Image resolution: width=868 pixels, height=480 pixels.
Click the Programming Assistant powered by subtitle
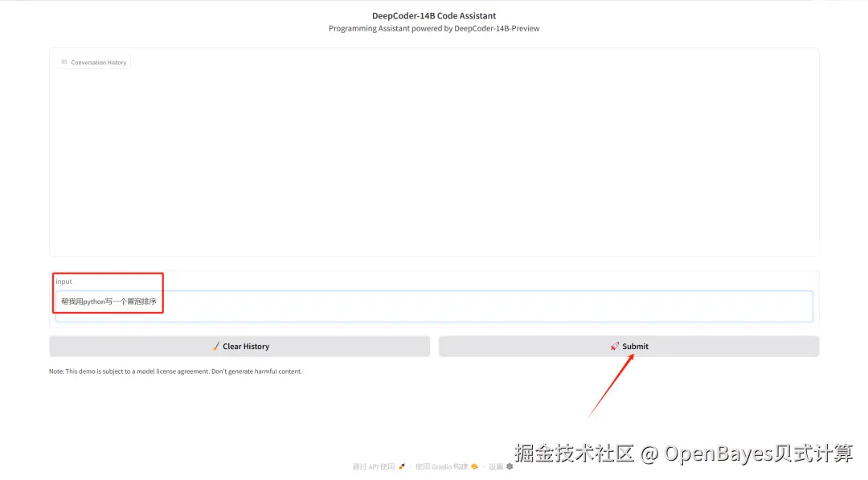434,28
